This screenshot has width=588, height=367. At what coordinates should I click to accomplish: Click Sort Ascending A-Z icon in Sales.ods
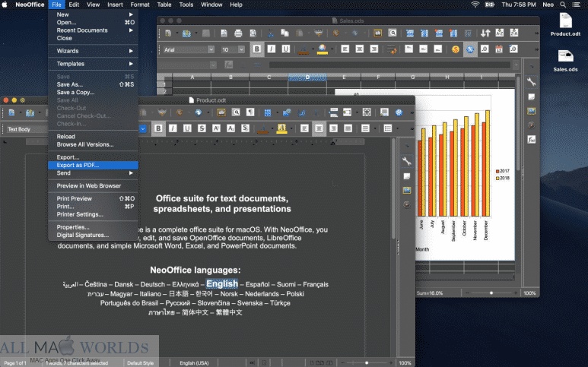click(x=500, y=33)
